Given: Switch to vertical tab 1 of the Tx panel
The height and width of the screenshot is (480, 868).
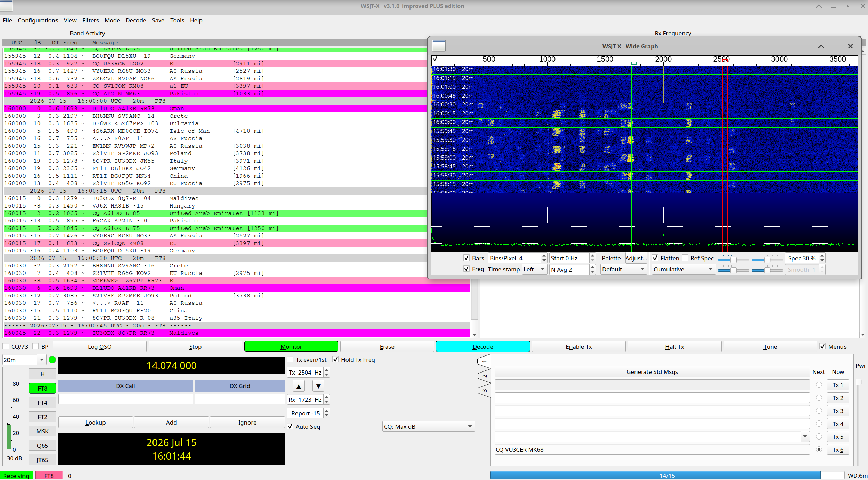Looking at the screenshot, I should (484, 362).
